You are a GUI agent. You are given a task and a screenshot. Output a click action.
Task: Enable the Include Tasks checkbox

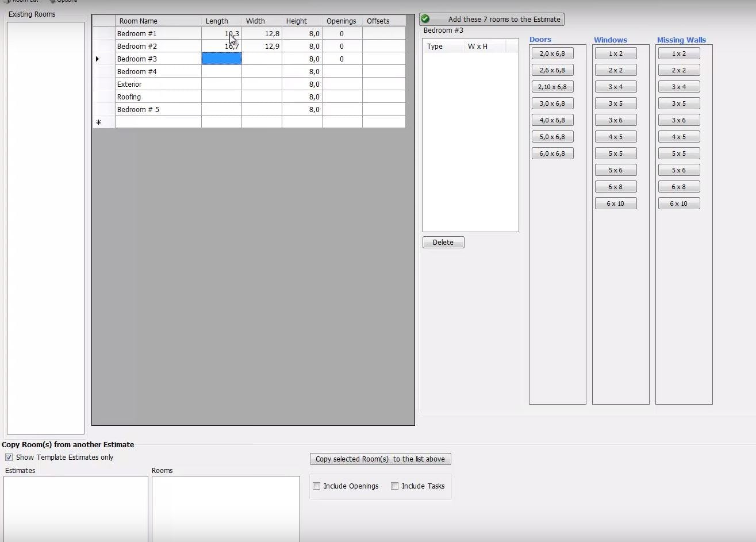pos(395,486)
